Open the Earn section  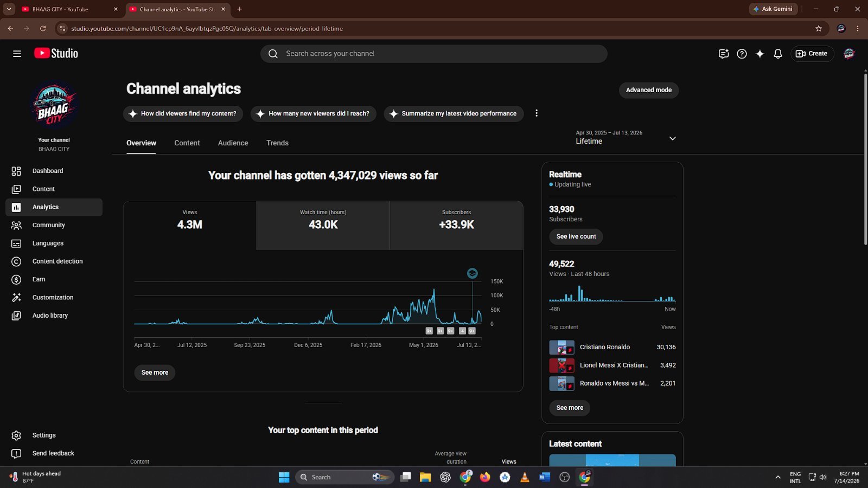[54, 279]
